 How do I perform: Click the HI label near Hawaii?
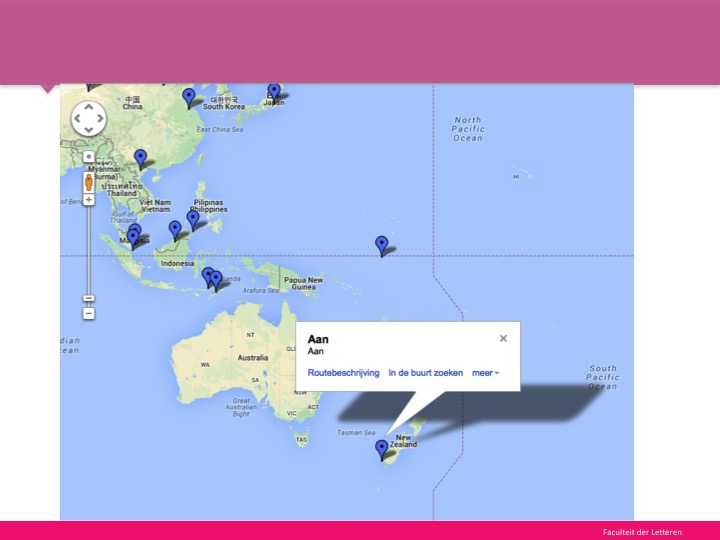pyautogui.click(x=516, y=177)
